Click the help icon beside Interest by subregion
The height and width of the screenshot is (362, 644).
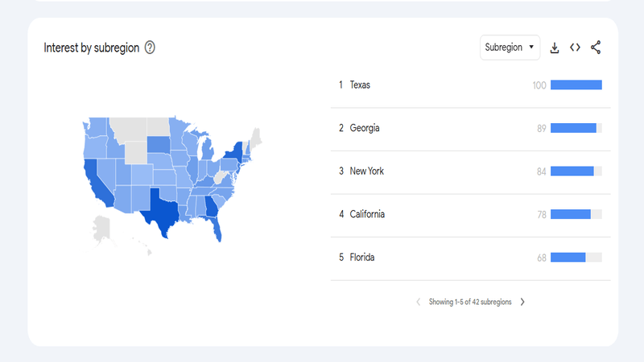[149, 47]
